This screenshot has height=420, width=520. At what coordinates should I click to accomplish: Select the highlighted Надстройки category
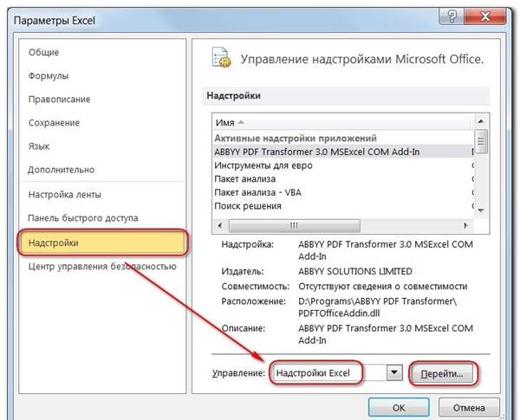pyautogui.click(x=102, y=242)
